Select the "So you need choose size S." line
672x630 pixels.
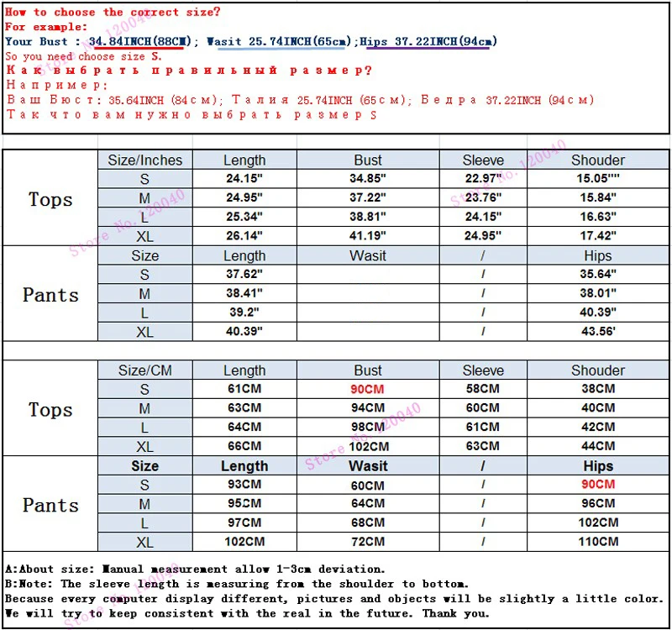pos(83,56)
